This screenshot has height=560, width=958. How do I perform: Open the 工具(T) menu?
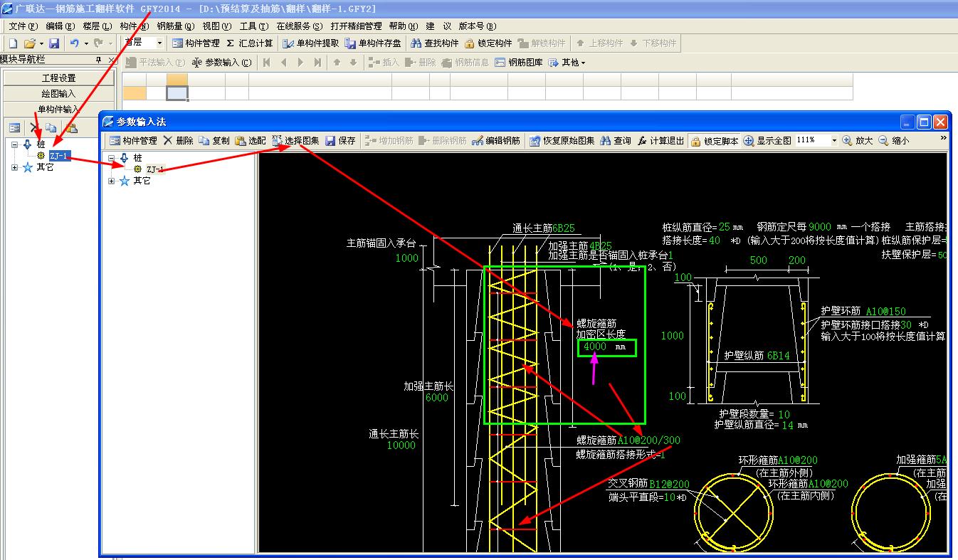click(x=254, y=26)
